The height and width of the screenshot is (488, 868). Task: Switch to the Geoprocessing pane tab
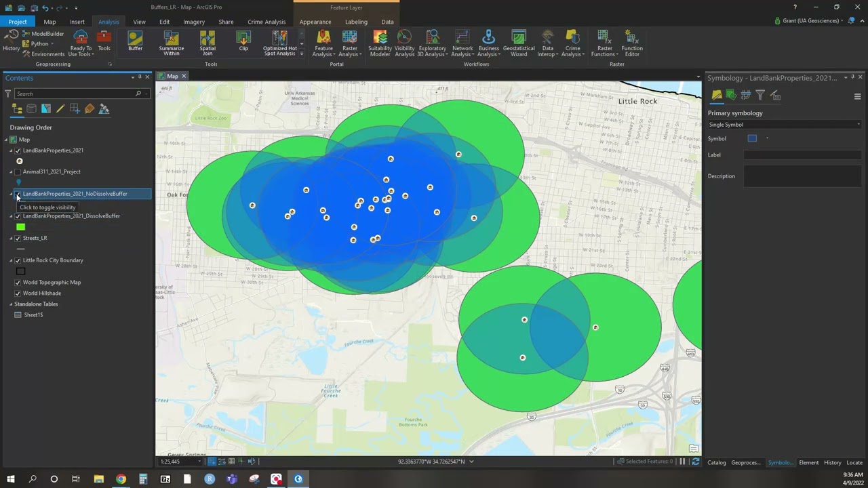(745, 463)
